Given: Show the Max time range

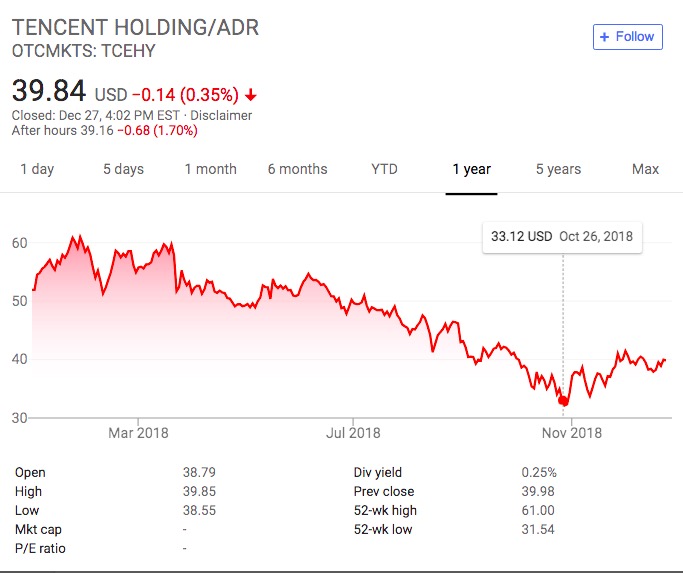Looking at the screenshot, I should [x=645, y=169].
